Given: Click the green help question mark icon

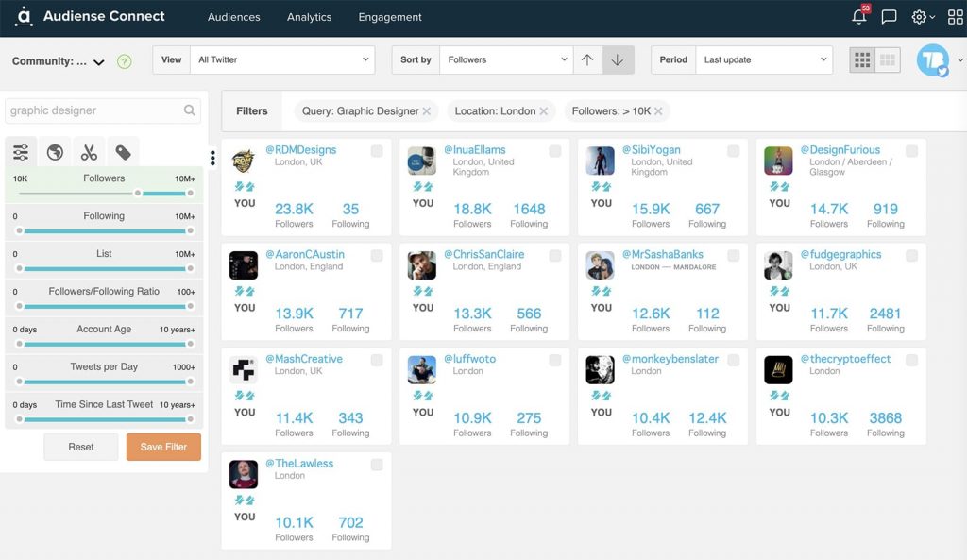Looking at the screenshot, I should pyautogui.click(x=124, y=61).
